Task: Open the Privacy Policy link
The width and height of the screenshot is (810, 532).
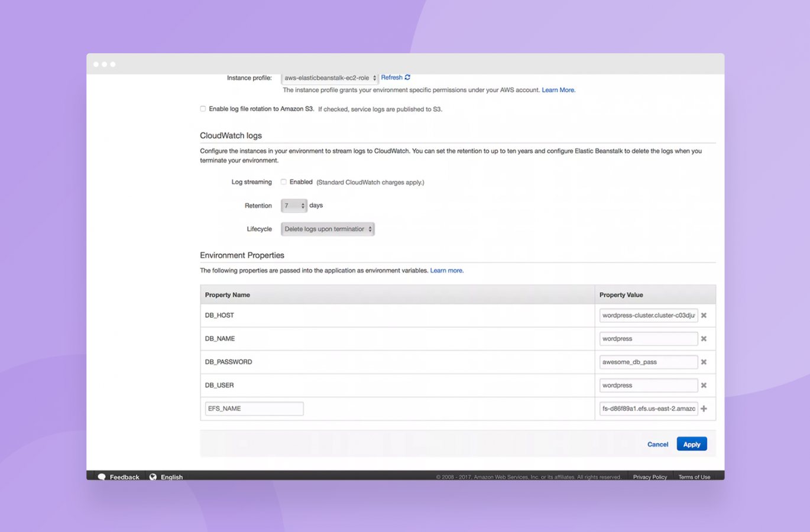Action: click(650, 477)
